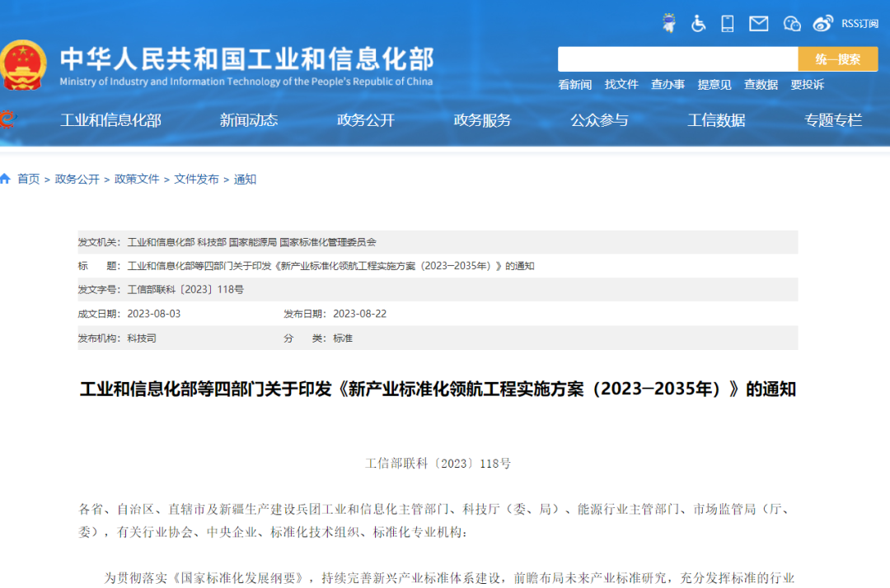Open the Weibo icon
This screenshot has width=890, height=588.
(822, 23)
